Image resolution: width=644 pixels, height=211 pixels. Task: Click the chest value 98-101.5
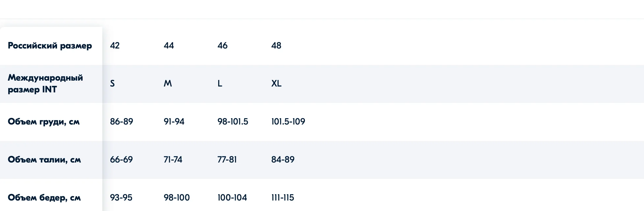coord(233,122)
